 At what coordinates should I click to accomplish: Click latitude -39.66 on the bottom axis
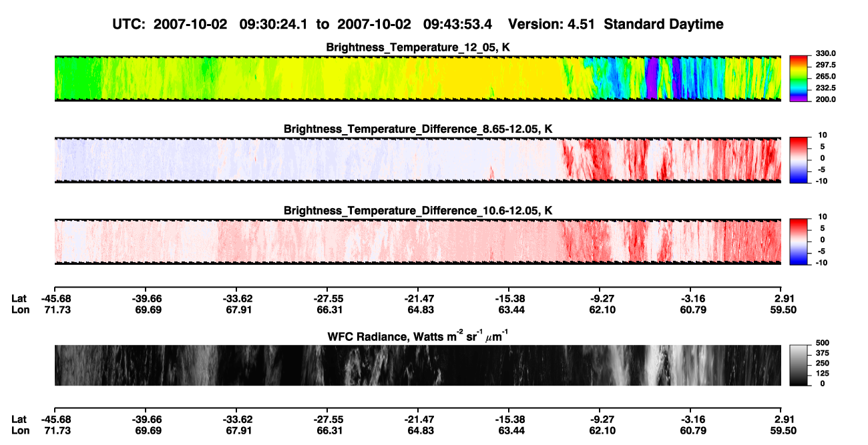[x=147, y=419]
